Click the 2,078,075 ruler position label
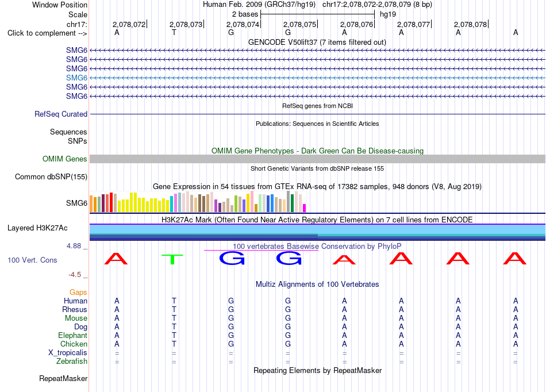Viewport: 546px width, 392px height. pyautogui.click(x=299, y=24)
